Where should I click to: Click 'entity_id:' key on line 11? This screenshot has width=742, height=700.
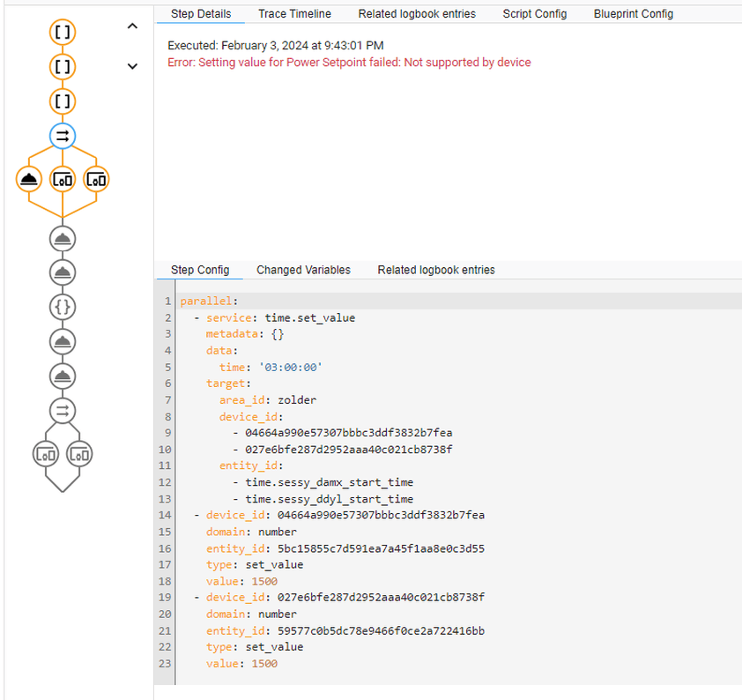(251, 465)
